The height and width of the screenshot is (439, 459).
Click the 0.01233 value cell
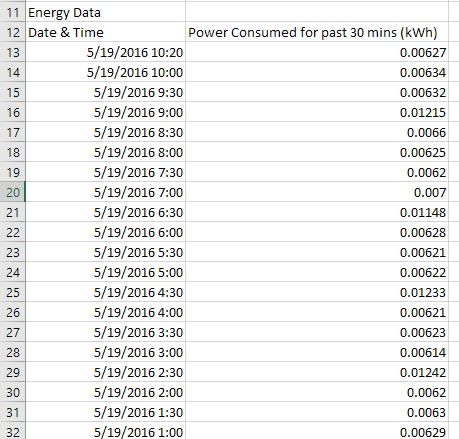[317, 292]
